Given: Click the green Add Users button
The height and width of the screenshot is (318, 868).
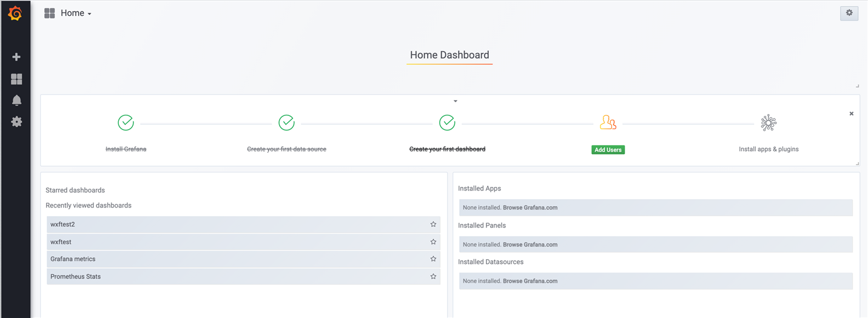Looking at the screenshot, I should point(608,149).
